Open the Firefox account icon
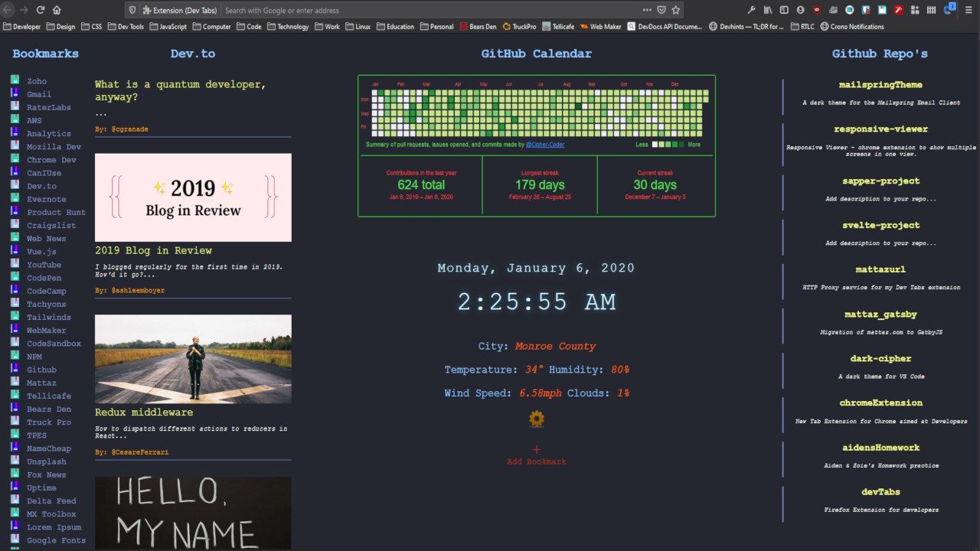The image size is (980, 551). click(x=800, y=10)
